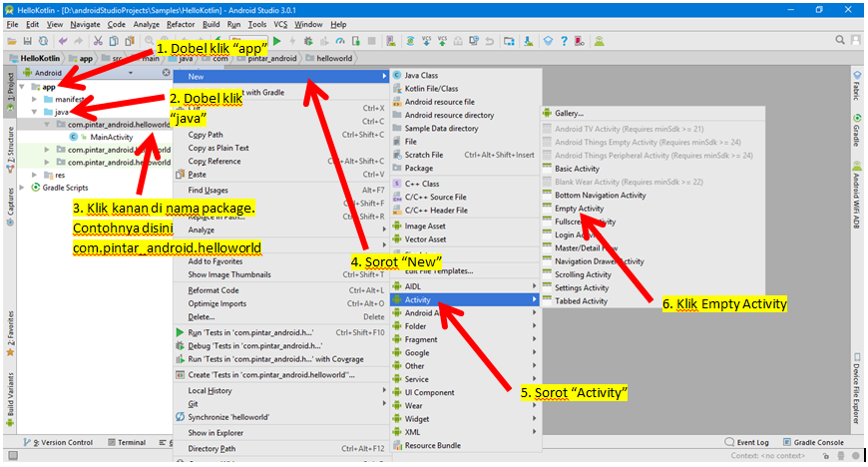Image resolution: width=868 pixels, height=467 pixels.
Task: Click the Paste clipboard toolbar icon
Action: tap(130, 41)
